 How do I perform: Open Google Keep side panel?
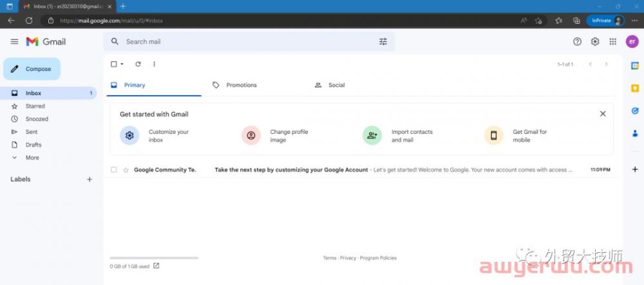pos(635,88)
